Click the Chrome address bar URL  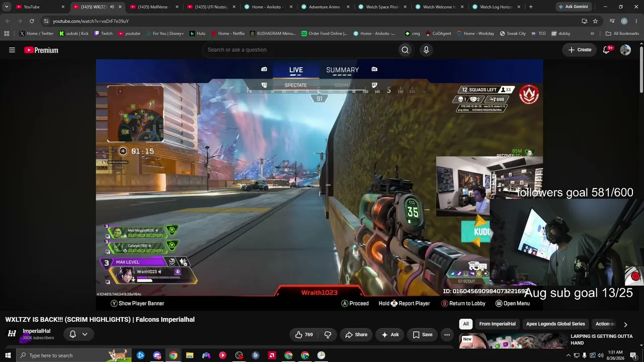[91, 21]
